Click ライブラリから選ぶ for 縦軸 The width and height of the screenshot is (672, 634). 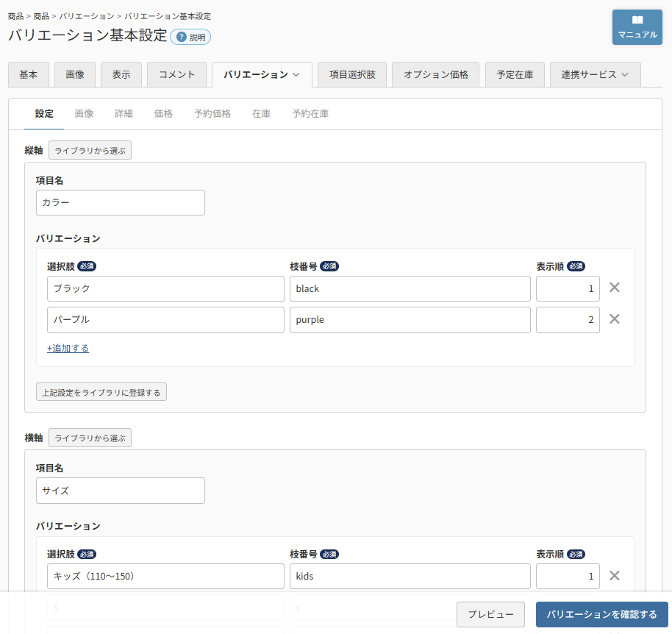[x=90, y=151]
